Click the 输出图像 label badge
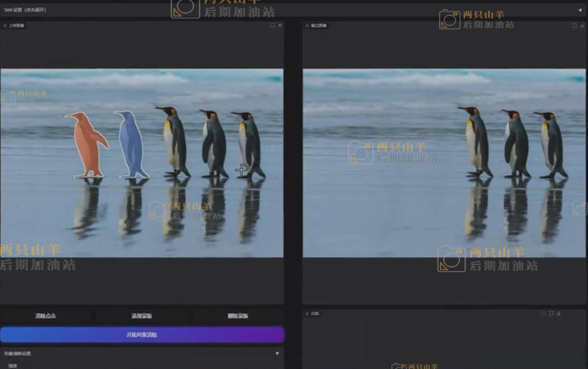 click(317, 25)
